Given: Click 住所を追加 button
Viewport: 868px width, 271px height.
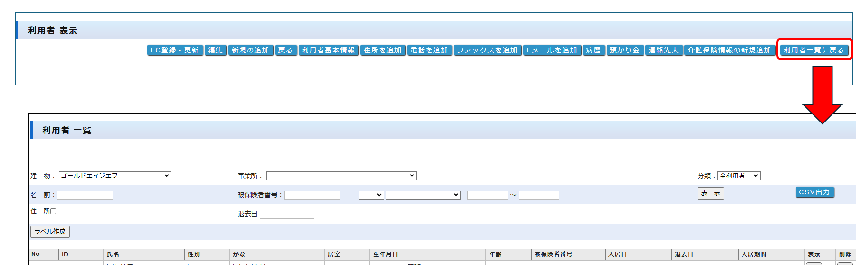Looking at the screenshot, I should (383, 50).
